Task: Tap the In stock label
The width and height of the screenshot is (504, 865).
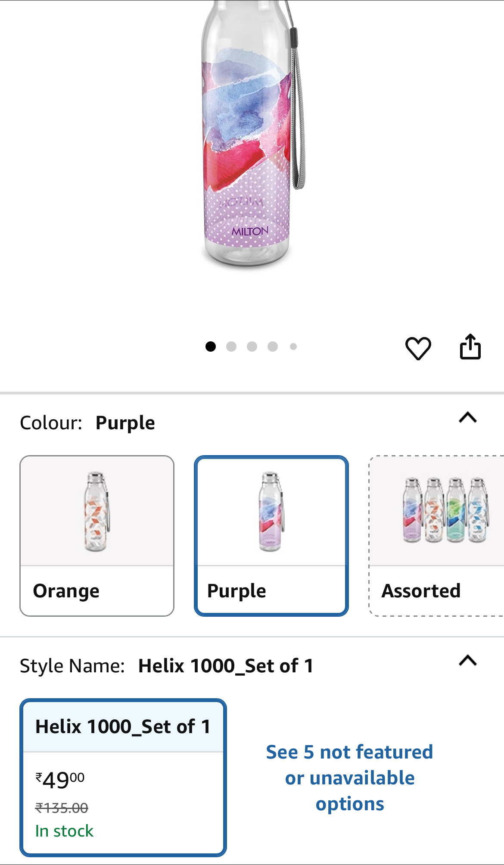Action: tap(64, 831)
